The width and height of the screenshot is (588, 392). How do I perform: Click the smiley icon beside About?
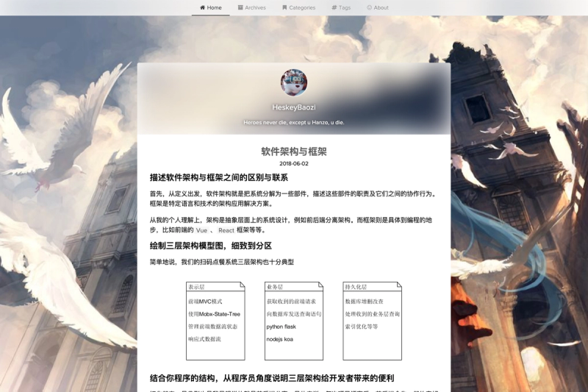[370, 7]
